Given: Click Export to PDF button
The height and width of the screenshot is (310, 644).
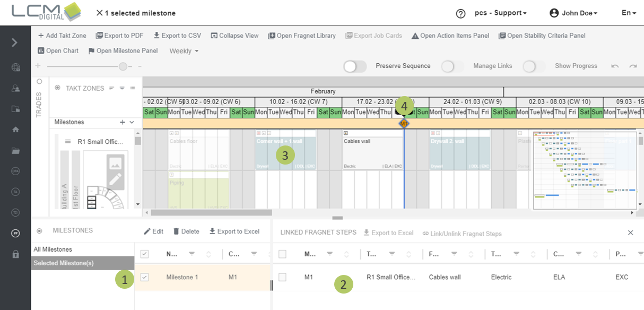Looking at the screenshot, I should (119, 36).
